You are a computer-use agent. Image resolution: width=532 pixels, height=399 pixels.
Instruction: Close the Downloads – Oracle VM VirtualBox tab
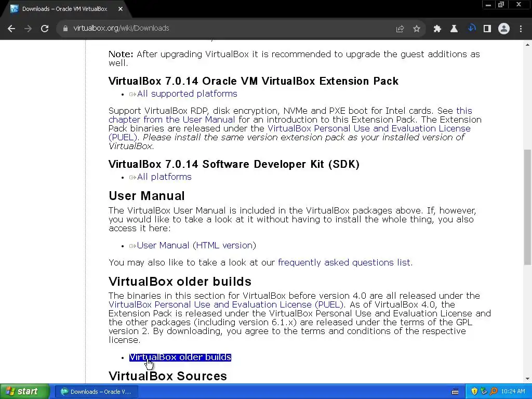[x=121, y=9]
